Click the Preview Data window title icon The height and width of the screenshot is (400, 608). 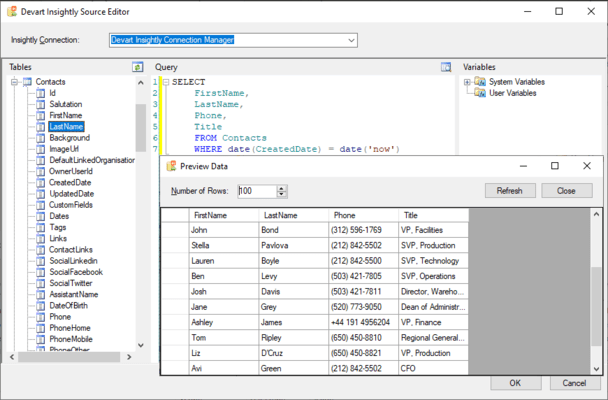[x=171, y=166]
